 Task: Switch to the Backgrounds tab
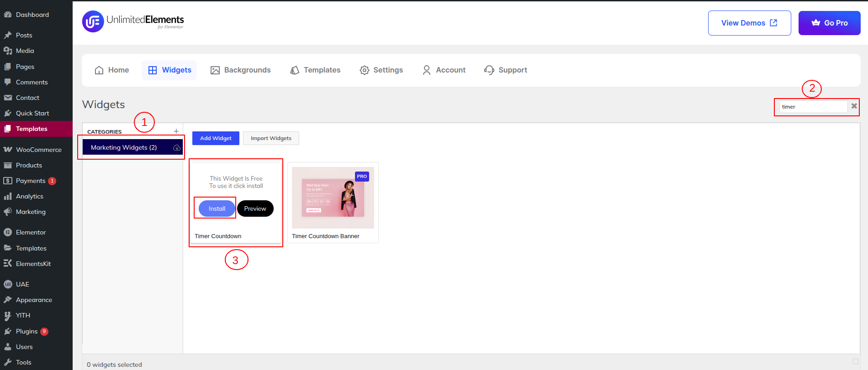click(240, 70)
